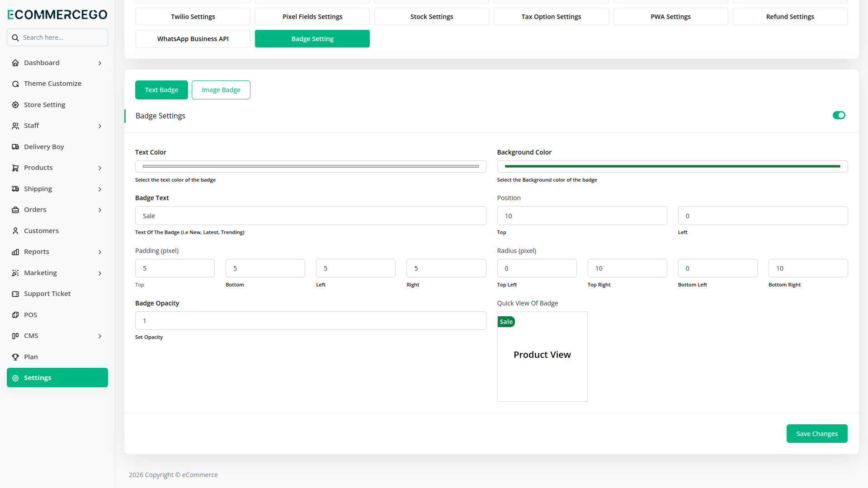The image size is (868, 488).
Task: Open the Support Ticket page
Action: pyautogui.click(x=57, y=294)
